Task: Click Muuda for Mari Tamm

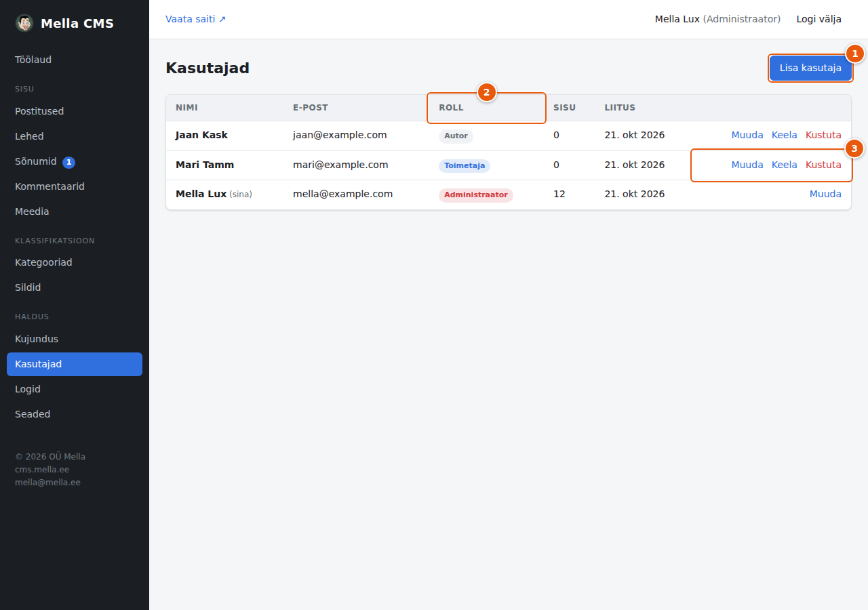Action: pos(747,165)
